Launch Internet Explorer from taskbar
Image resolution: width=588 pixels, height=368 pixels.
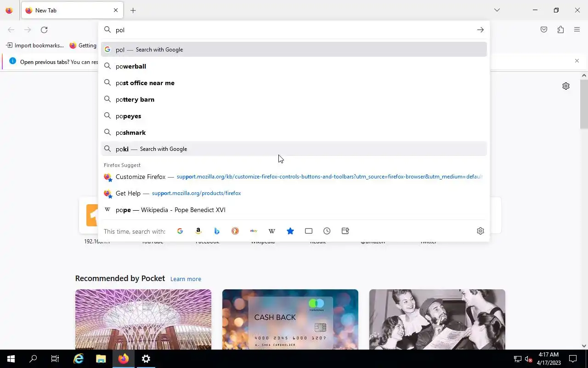pyautogui.click(x=79, y=359)
